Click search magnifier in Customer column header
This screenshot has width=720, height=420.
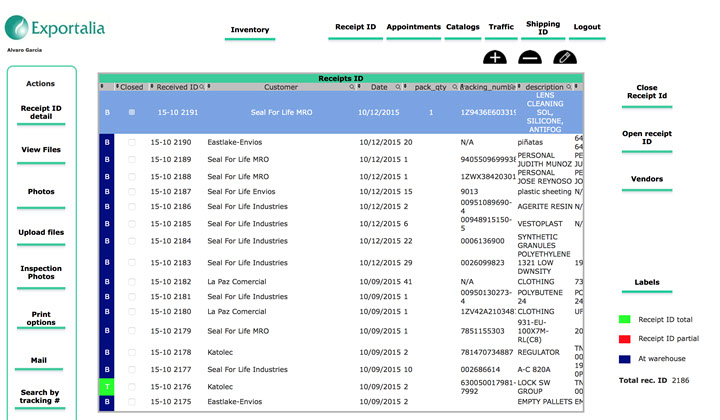(x=351, y=87)
